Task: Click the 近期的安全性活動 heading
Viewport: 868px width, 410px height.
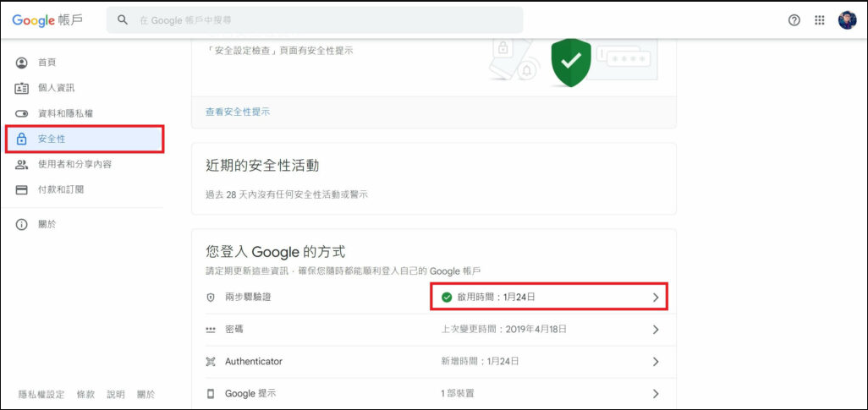Action: point(262,166)
